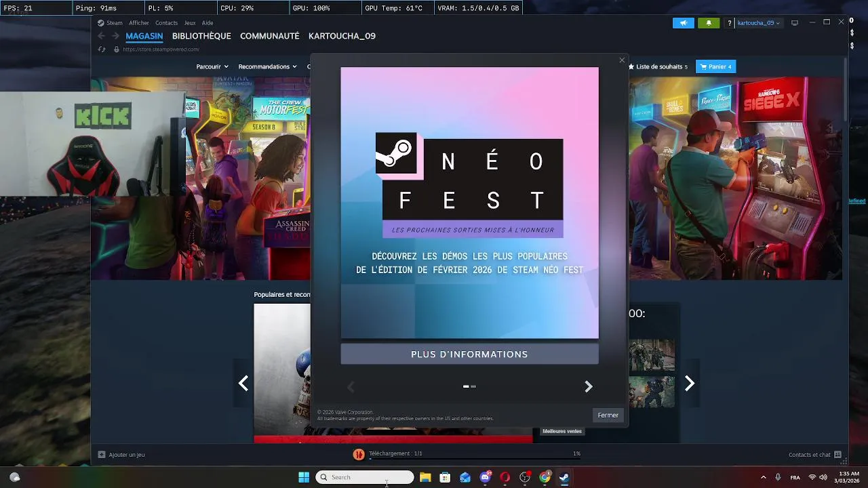Switch to the BIBLIOTHÈQUE tab
The image size is (868, 488).
point(201,36)
